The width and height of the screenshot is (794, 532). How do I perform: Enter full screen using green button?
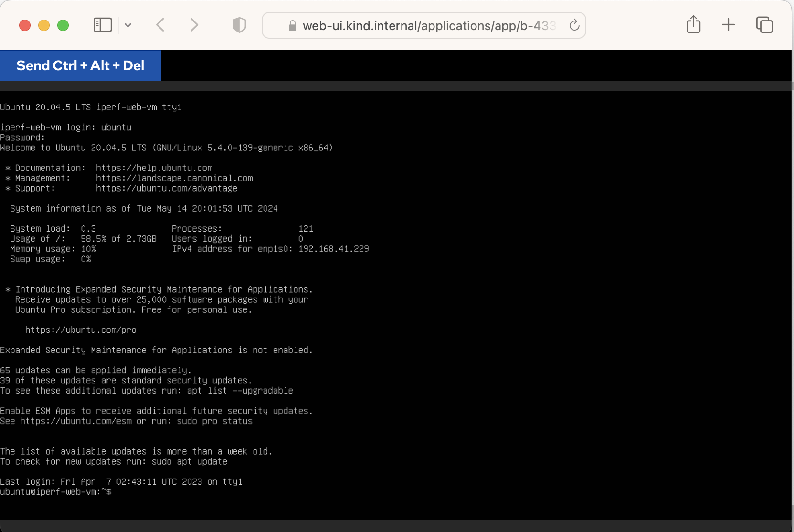click(x=63, y=25)
